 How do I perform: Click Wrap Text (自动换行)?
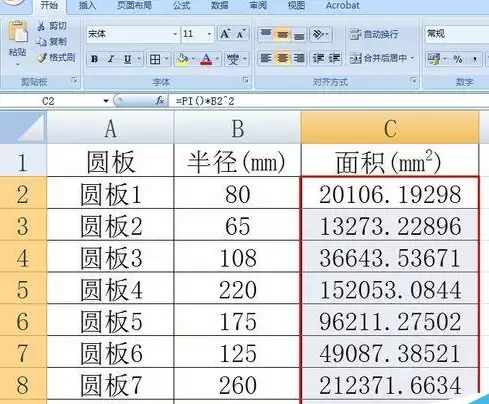pos(374,34)
